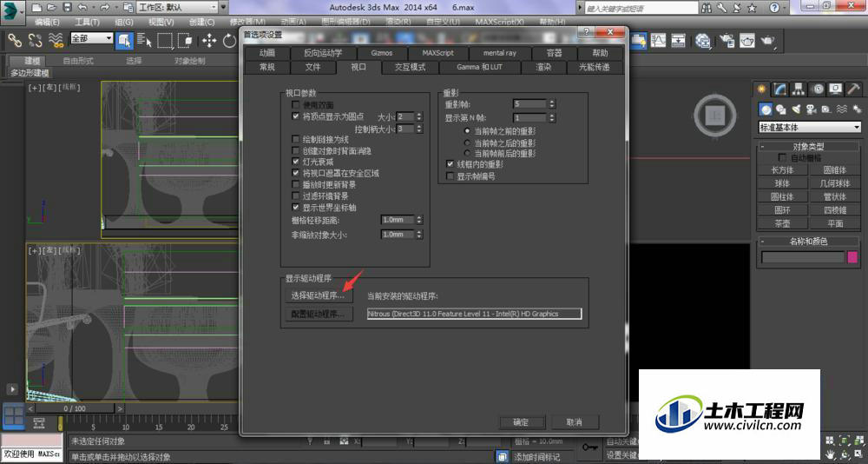Open the Material Editor sphere icon
Image resolution: width=868 pixels, height=464 pixels.
coord(703,41)
